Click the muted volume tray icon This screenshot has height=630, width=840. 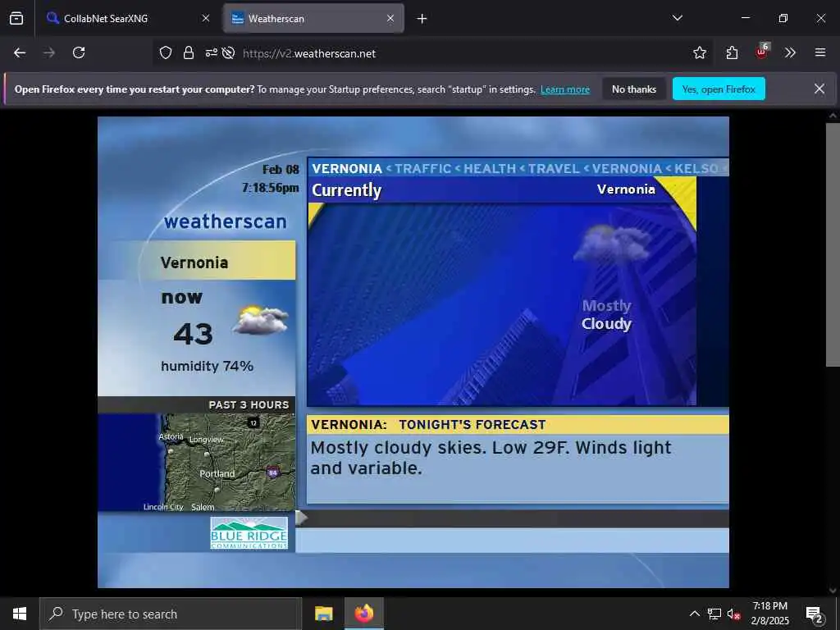pos(733,614)
